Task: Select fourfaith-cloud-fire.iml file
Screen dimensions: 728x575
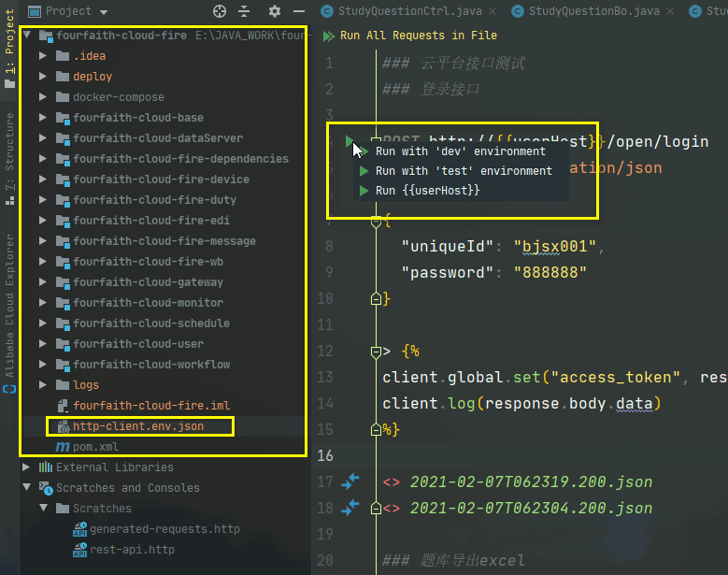Action: 151,406
